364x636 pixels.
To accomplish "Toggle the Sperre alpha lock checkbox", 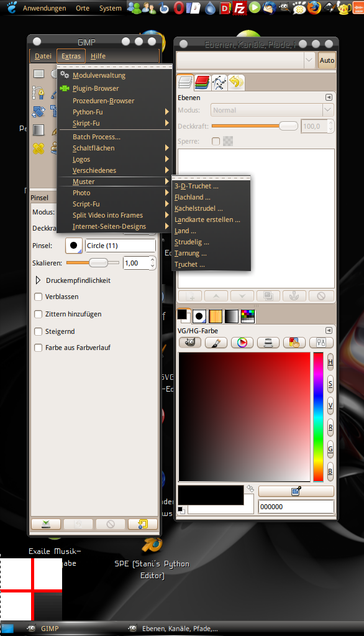I will pyautogui.click(x=216, y=141).
